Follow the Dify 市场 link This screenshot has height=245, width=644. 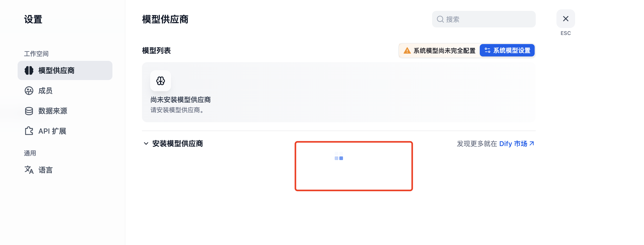(513, 143)
